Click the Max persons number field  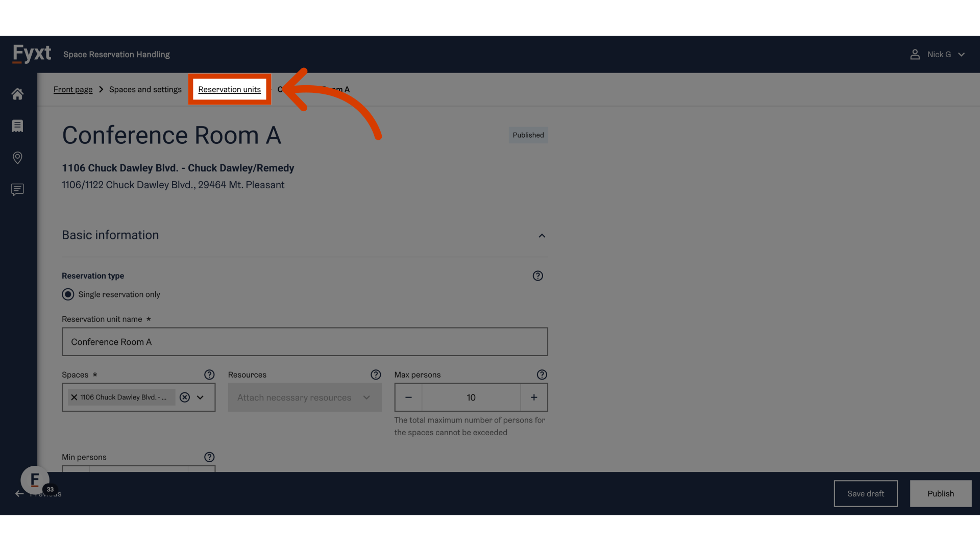pyautogui.click(x=471, y=397)
